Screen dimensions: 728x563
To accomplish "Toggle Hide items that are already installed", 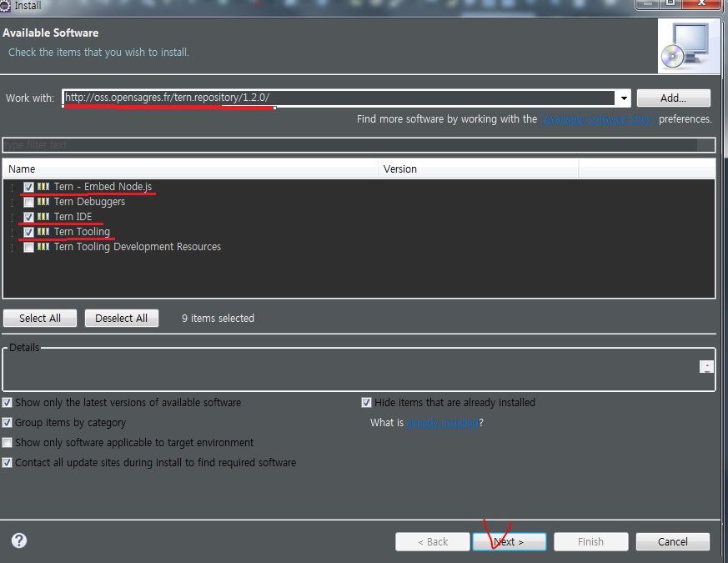I will 366,402.
